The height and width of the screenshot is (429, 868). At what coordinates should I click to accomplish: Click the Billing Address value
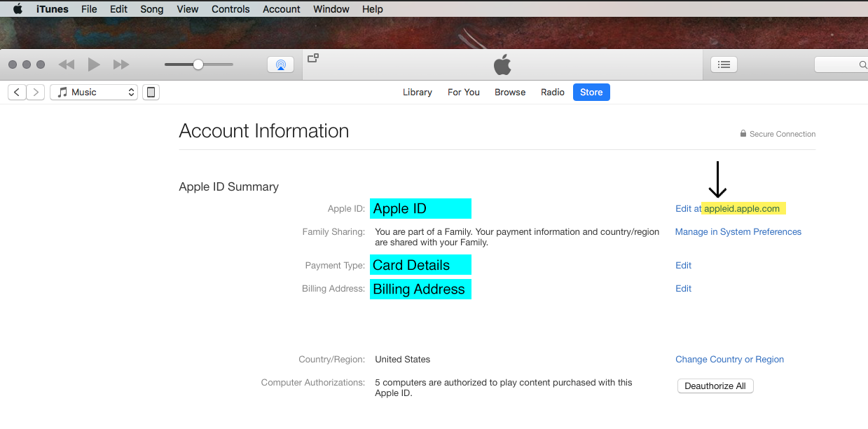(420, 289)
